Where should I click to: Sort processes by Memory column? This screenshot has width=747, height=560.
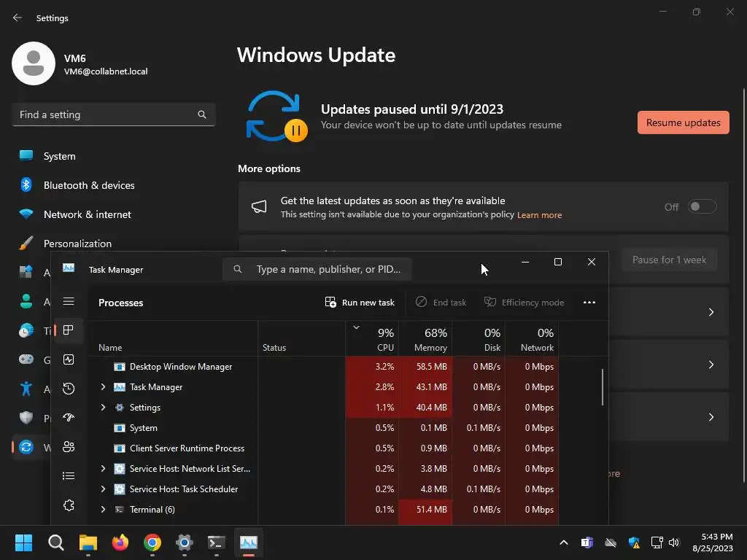click(x=425, y=338)
